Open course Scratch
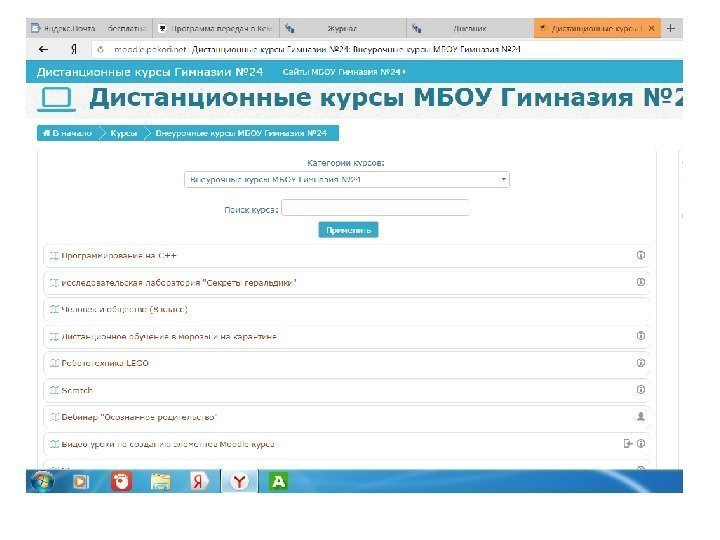Screen dimensions: 720x540 point(77,390)
